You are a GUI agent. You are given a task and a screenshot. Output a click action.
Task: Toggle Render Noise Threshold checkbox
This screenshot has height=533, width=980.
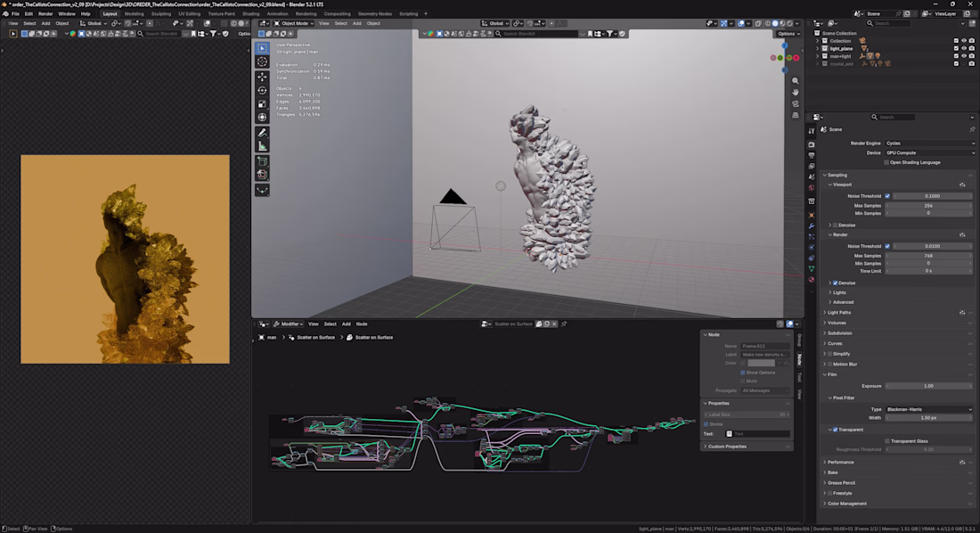click(887, 247)
